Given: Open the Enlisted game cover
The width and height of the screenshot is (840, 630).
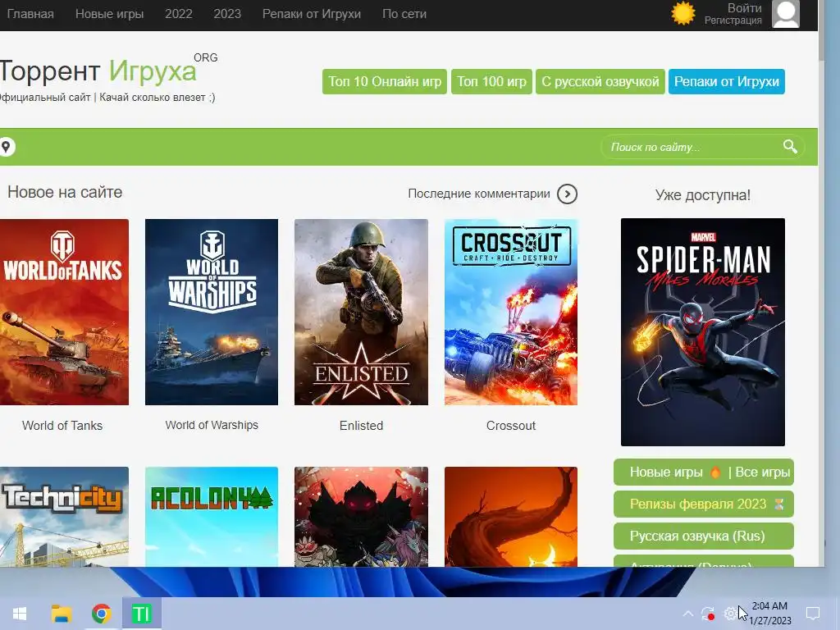Looking at the screenshot, I should tap(361, 312).
